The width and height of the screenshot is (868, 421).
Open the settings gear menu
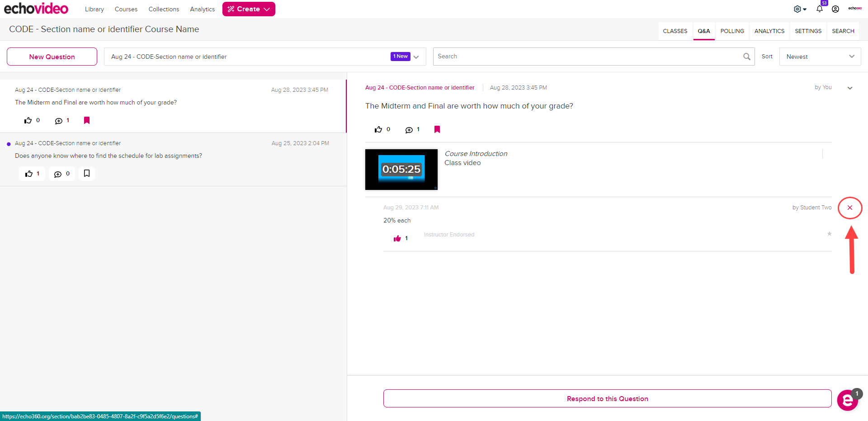[799, 9]
